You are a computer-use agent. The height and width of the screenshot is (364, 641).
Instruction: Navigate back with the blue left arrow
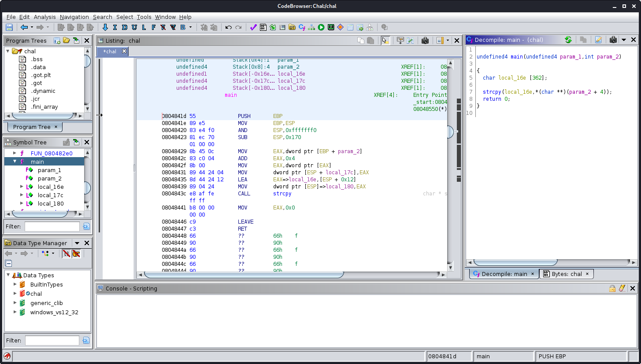coord(24,27)
